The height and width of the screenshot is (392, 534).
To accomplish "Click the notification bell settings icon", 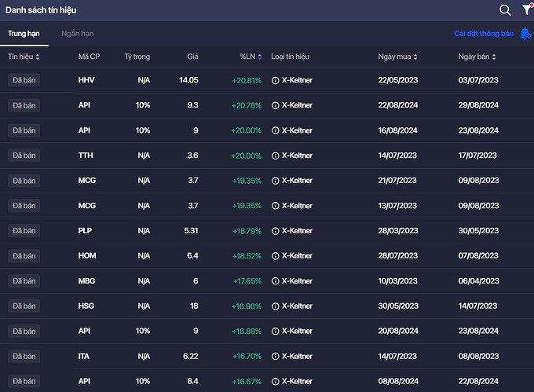I will pos(526,34).
